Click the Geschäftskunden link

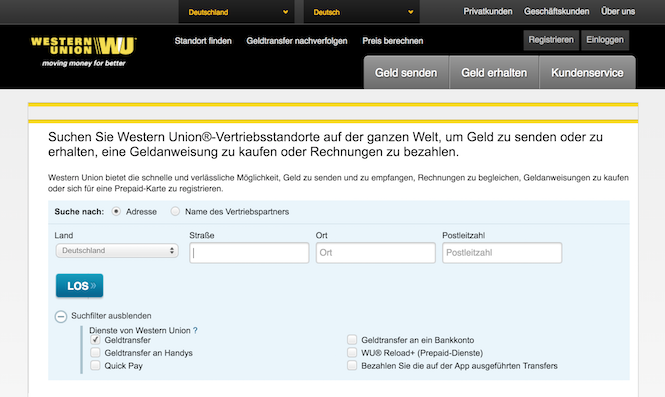556,11
